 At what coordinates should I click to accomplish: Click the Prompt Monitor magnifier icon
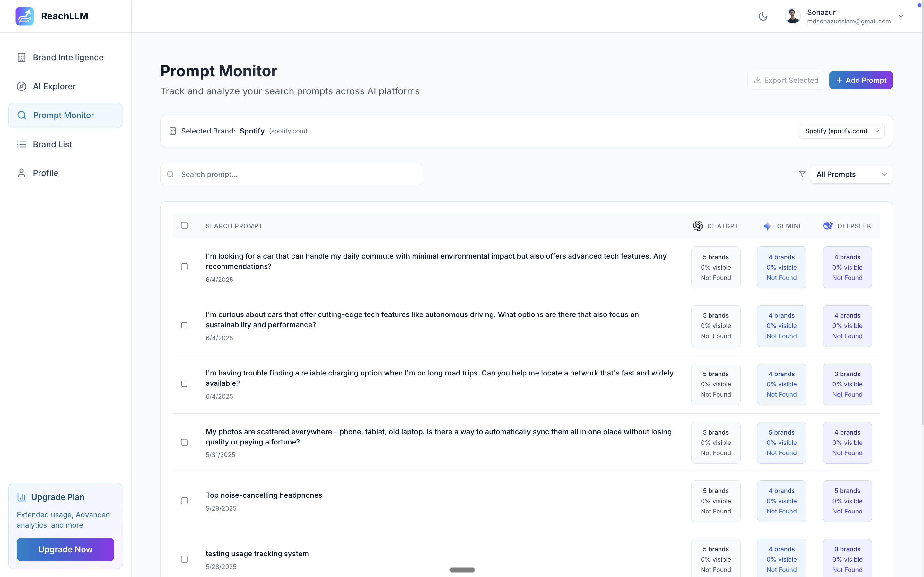click(22, 115)
